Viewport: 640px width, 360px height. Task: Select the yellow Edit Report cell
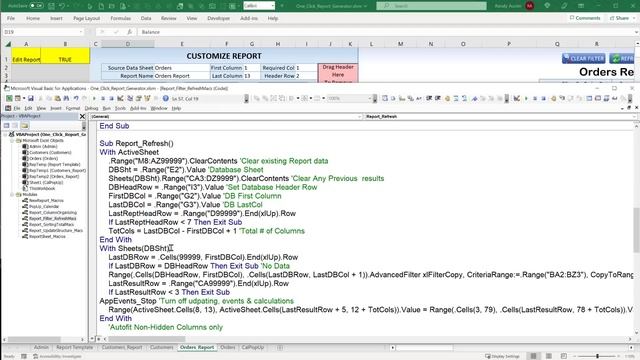coord(26,56)
